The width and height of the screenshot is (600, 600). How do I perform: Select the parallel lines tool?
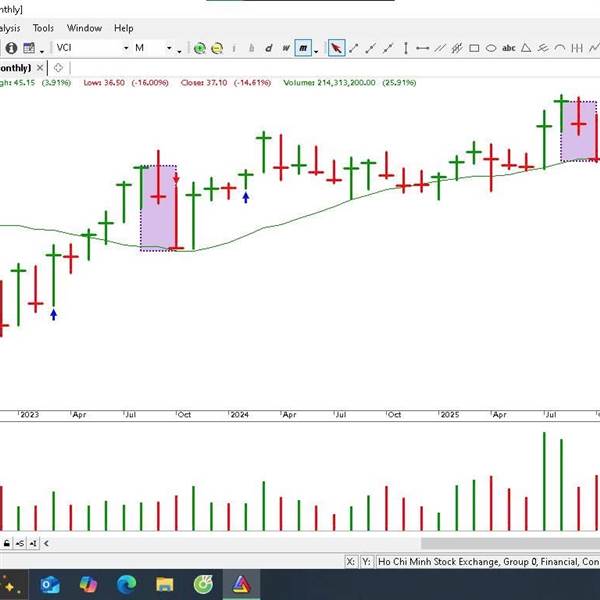440,48
